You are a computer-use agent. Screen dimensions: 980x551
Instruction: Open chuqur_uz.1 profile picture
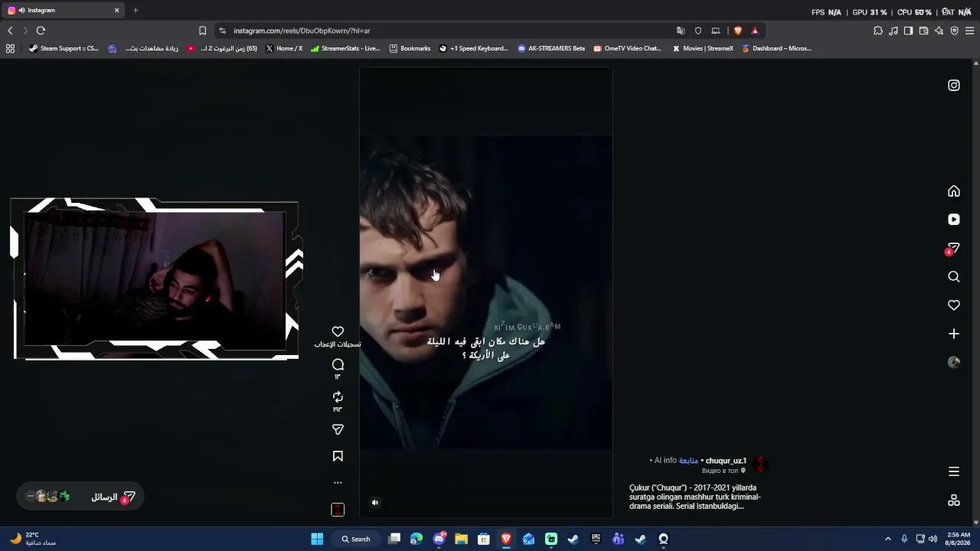[x=760, y=465]
